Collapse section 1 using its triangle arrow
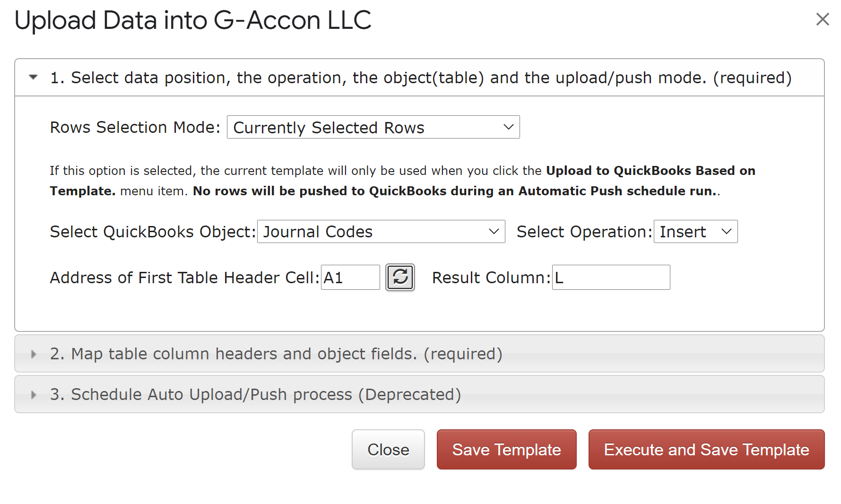841x504 pixels. pos(33,77)
